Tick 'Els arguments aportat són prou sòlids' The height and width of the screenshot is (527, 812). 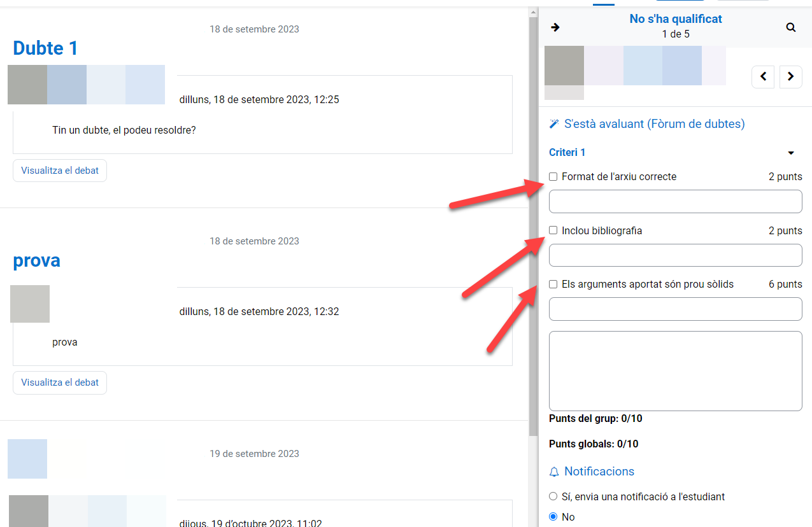[x=553, y=285]
